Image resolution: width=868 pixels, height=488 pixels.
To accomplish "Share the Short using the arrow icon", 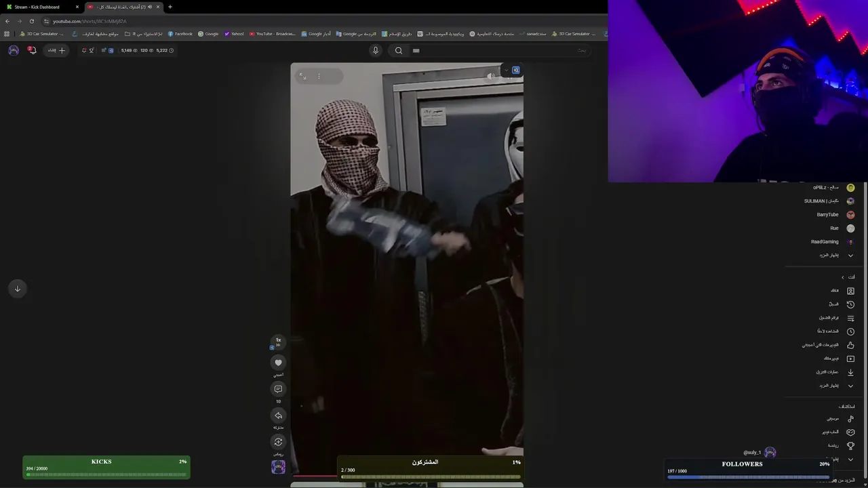I will click(278, 415).
